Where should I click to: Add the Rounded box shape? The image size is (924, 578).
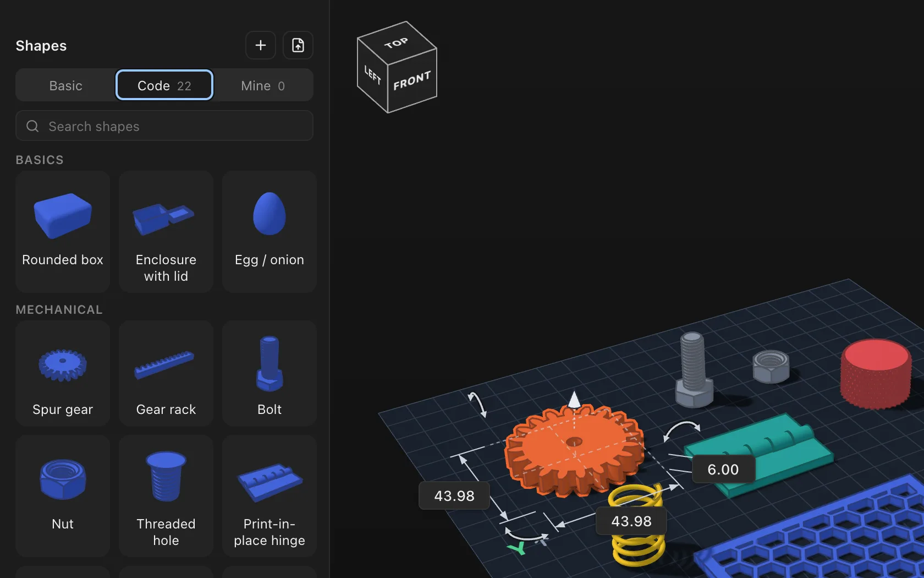[x=63, y=231]
